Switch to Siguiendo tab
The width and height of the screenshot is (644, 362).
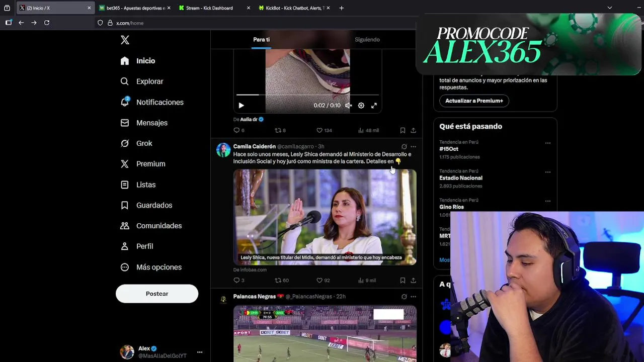pos(367,40)
